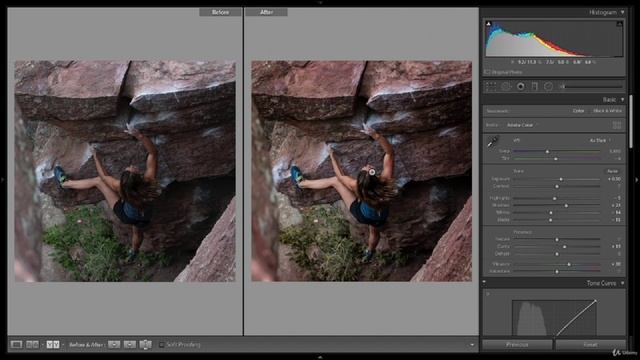Click the Dehaze slider handle
640x360 pixels.
coord(557,254)
